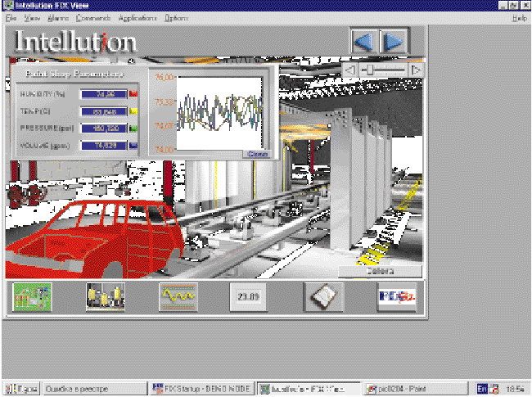
Task: Click the small right arrow beside the slider
Action: click(415, 70)
